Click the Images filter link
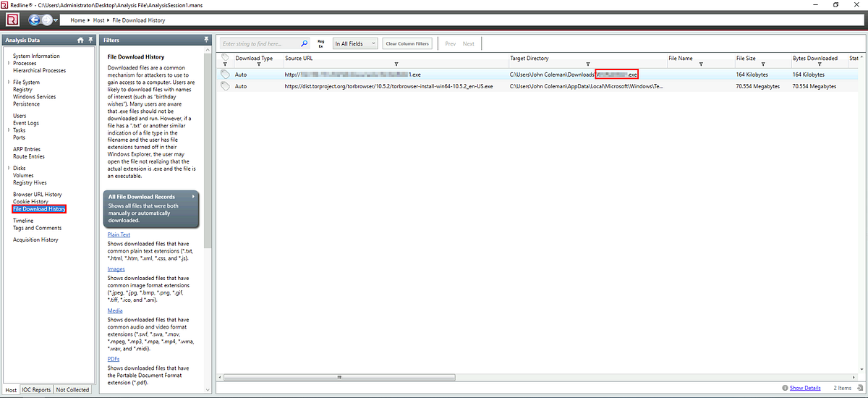Image resolution: width=868 pixels, height=398 pixels. (116, 269)
